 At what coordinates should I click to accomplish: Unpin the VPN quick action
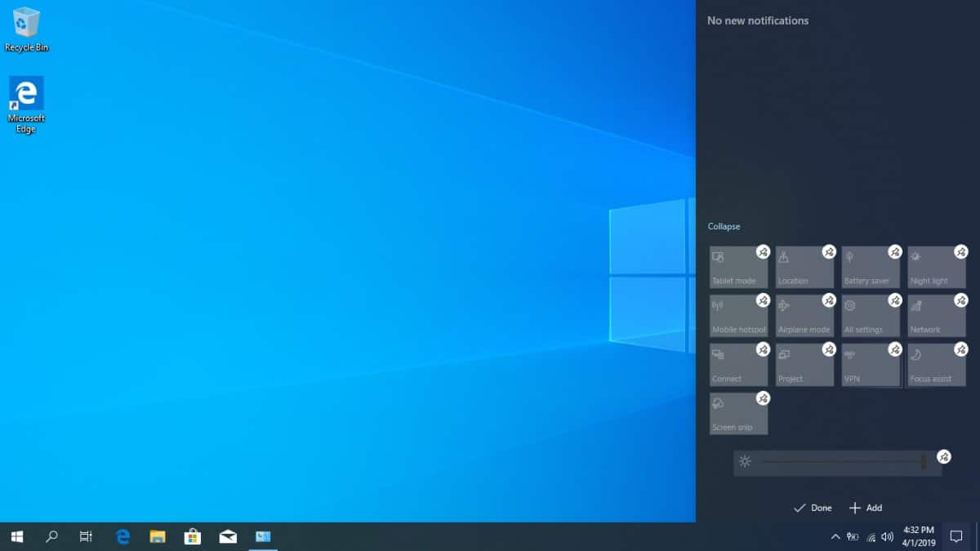(x=895, y=349)
